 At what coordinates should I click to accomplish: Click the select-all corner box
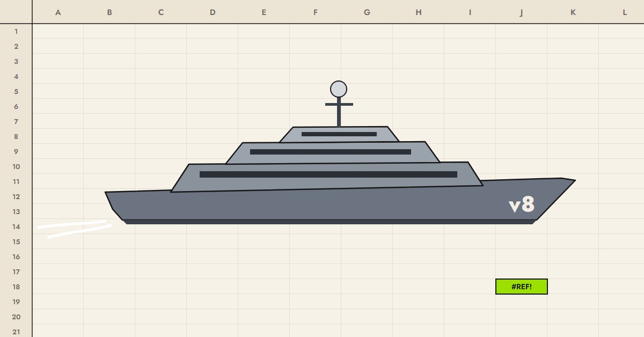pyautogui.click(x=16, y=12)
